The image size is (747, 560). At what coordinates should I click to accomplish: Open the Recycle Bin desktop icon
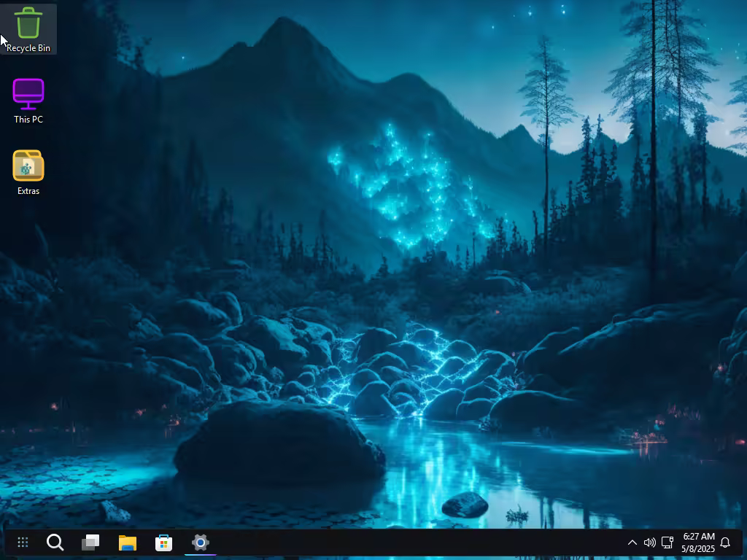[x=28, y=23]
